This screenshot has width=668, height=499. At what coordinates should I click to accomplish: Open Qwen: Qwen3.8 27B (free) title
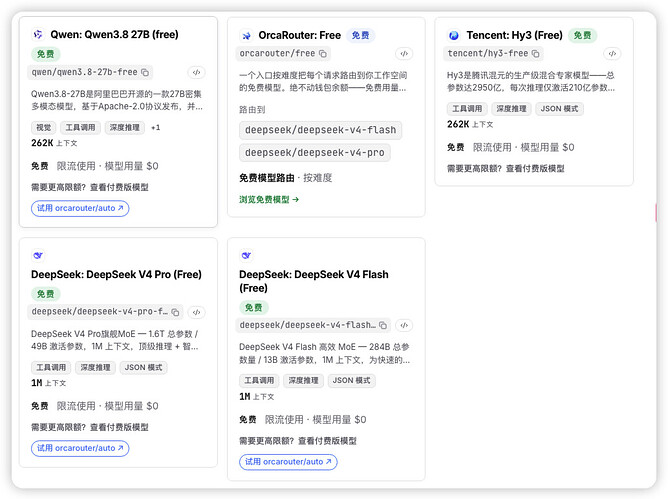pyautogui.click(x=114, y=35)
